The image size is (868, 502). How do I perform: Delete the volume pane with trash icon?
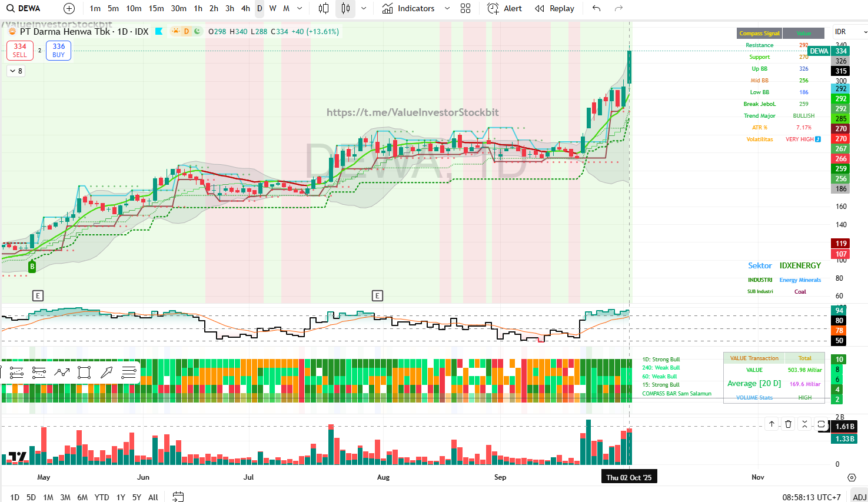click(x=788, y=424)
